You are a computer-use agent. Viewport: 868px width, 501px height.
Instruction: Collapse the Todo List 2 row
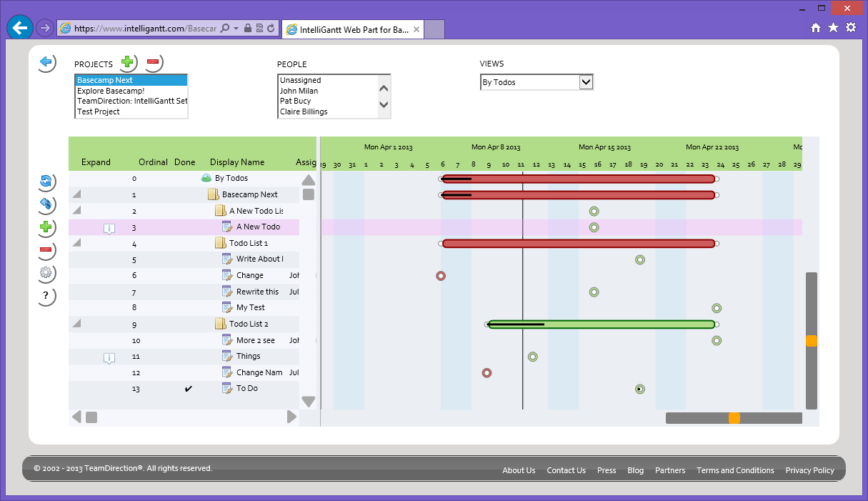[x=77, y=324]
